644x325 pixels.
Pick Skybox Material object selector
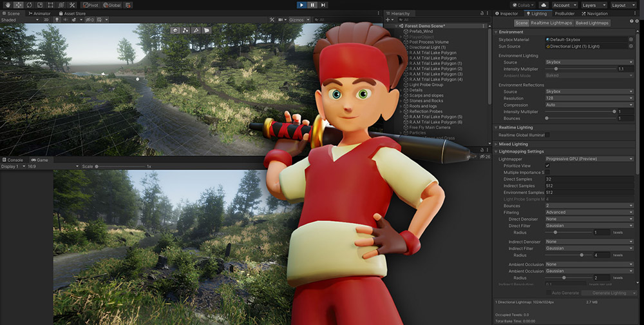(x=631, y=39)
